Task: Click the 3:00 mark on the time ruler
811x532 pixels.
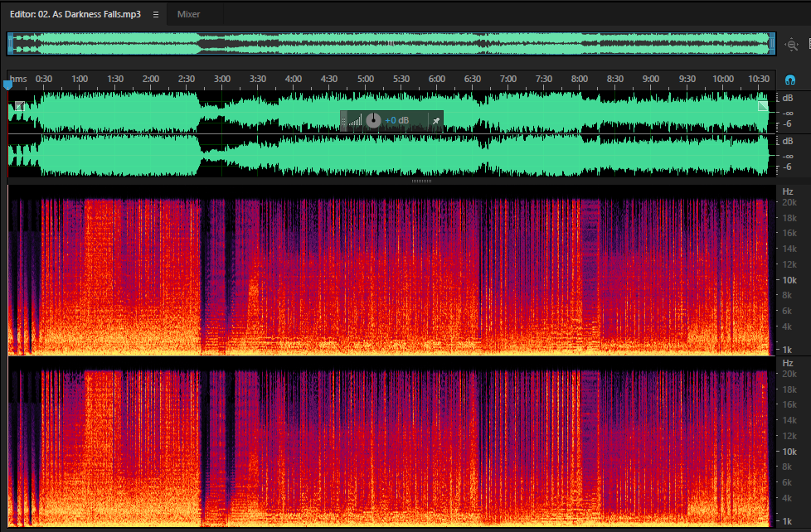Action: point(222,79)
